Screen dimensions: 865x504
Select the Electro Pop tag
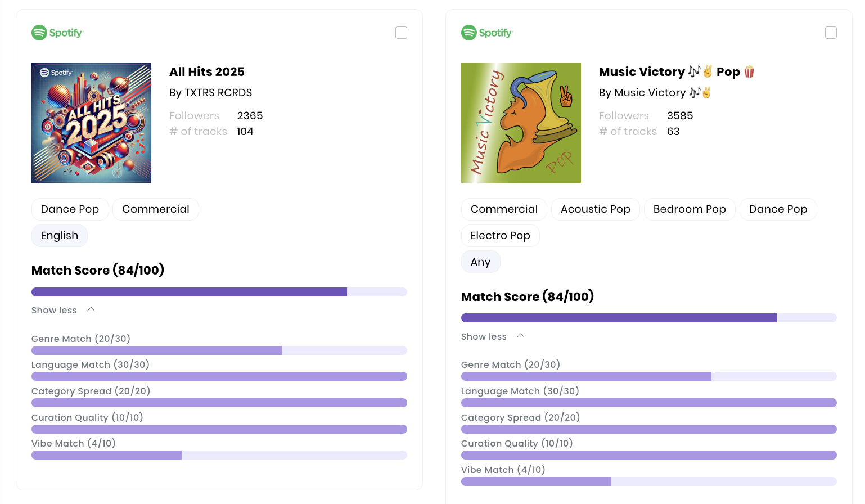[501, 236]
